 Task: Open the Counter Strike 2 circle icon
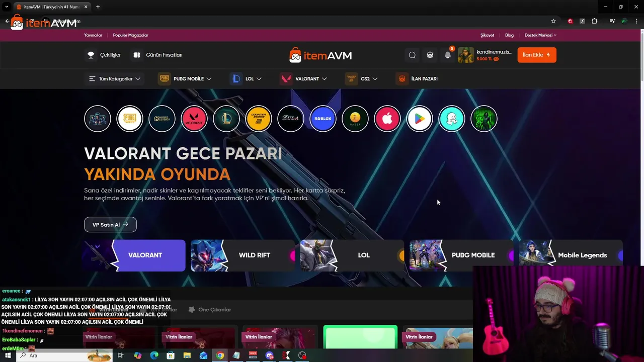tap(259, 119)
